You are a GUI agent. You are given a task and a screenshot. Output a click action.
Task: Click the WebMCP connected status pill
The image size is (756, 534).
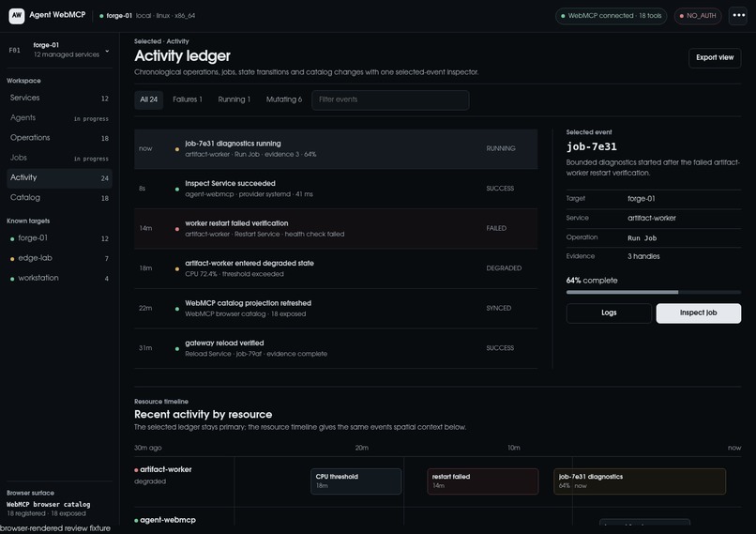coord(611,15)
